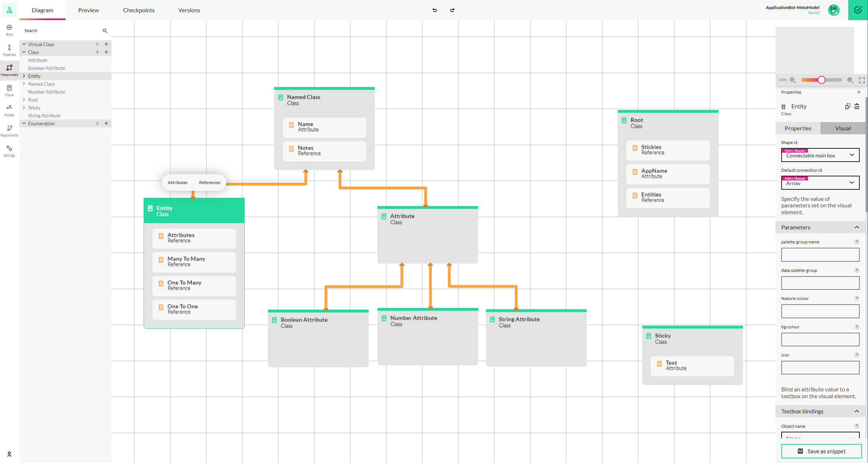Click undo arrow button in toolbar
868x463 pixels.
(x=435, y=10)
